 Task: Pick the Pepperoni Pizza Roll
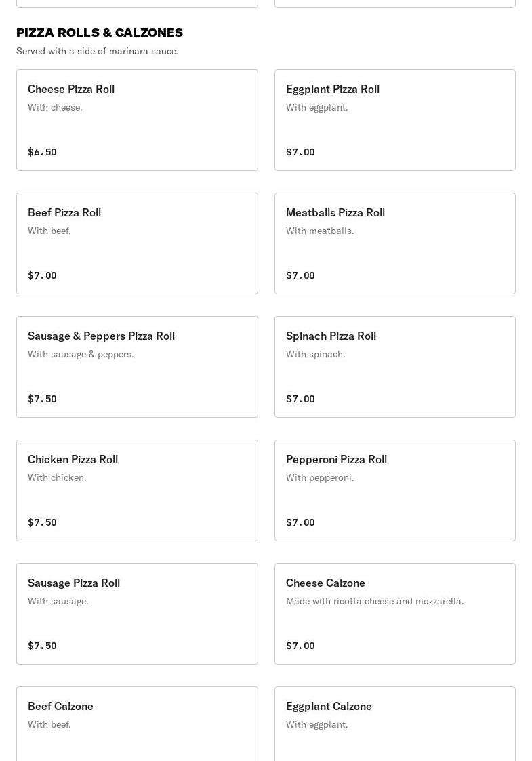394,490
